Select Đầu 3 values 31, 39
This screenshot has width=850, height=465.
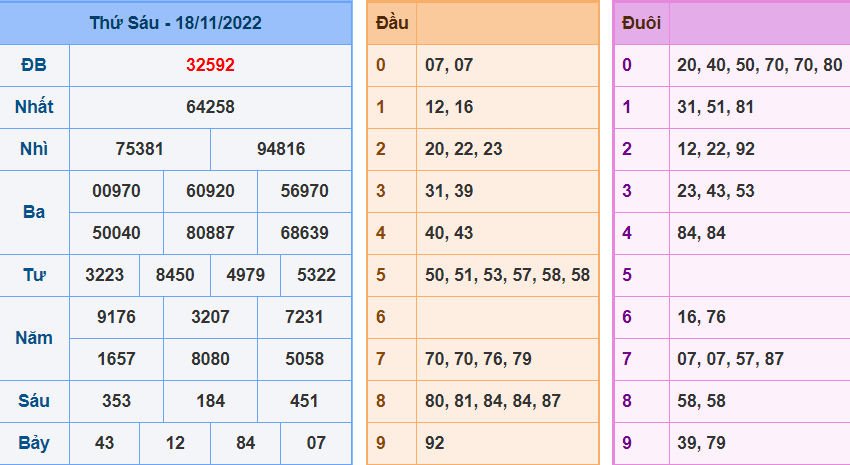coord(449,191)
